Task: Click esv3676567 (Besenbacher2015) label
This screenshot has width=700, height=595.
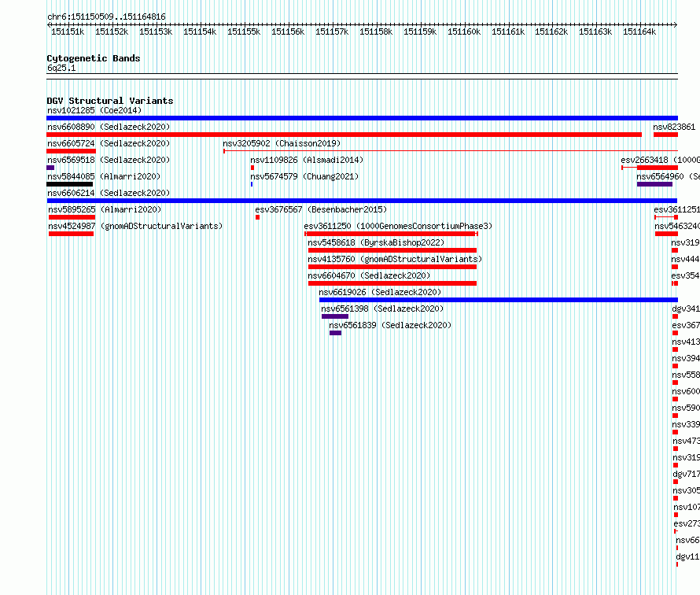Action: click(321, 209)
